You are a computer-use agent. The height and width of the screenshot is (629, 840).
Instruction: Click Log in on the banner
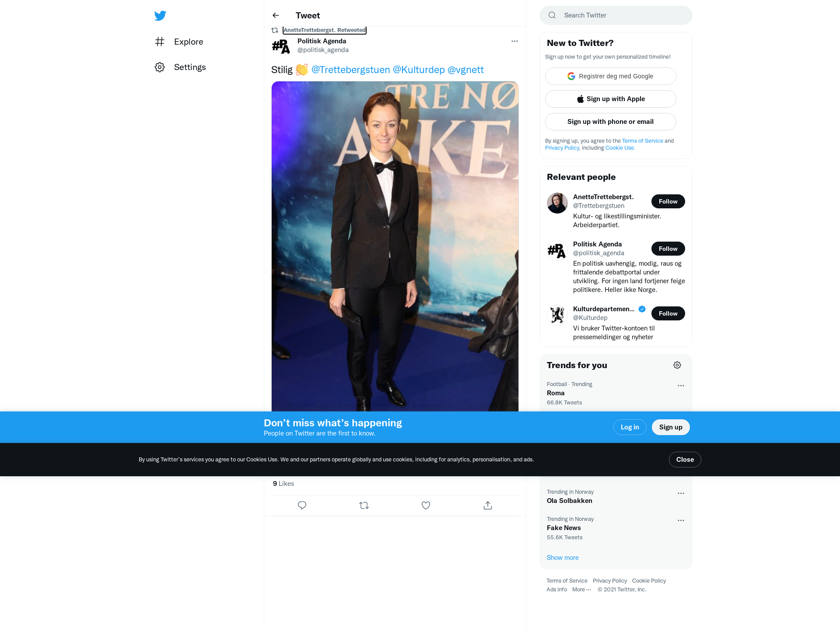pyautogui.click(x=630, y=427)
